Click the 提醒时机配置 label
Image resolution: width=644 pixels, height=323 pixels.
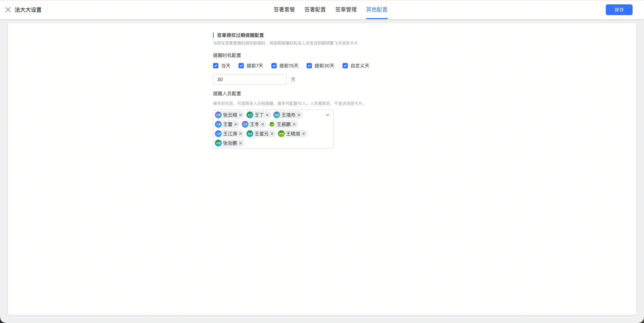click(x=227, y=55)
